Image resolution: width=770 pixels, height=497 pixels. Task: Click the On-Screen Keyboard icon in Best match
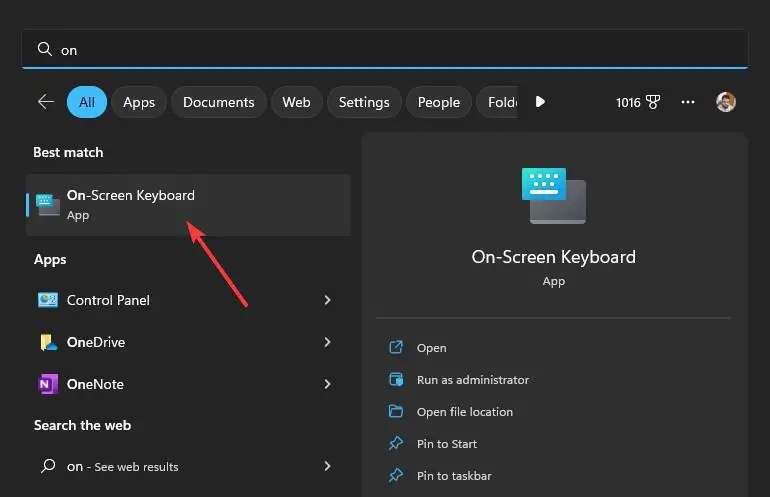click(48, 205)
